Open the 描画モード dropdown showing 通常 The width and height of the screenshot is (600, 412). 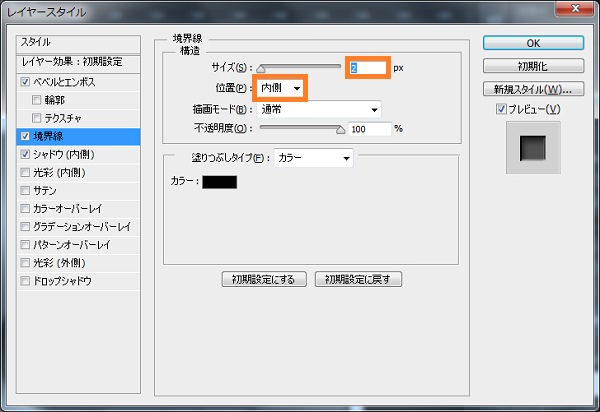(x=319, y=110)
